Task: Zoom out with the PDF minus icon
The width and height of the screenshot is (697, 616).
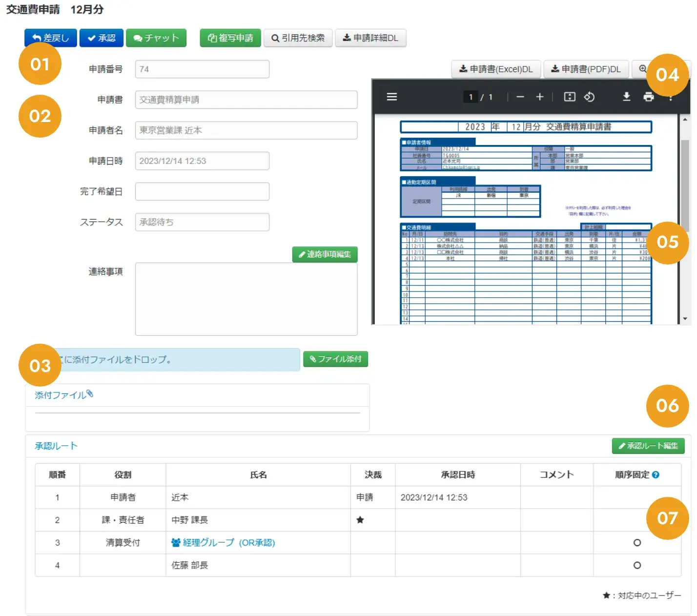Action: click(520, 97)
